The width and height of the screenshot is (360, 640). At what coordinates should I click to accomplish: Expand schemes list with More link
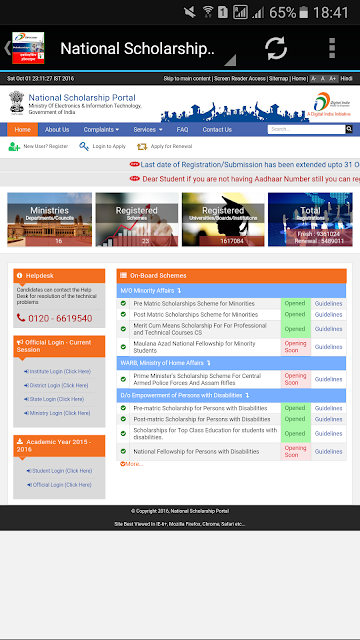pyautogui.click(x=131, y=464)
